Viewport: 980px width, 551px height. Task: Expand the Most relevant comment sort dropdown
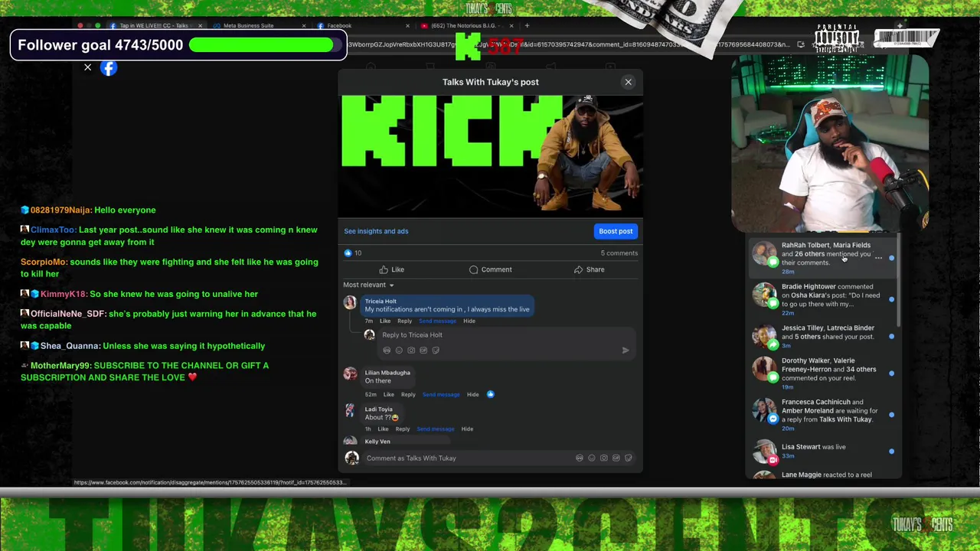point(368,285)
